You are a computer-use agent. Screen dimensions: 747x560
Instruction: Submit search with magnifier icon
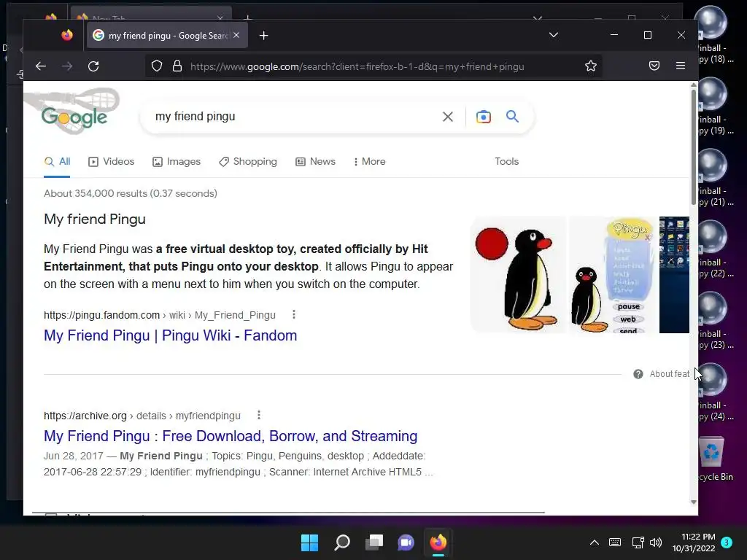512,117
